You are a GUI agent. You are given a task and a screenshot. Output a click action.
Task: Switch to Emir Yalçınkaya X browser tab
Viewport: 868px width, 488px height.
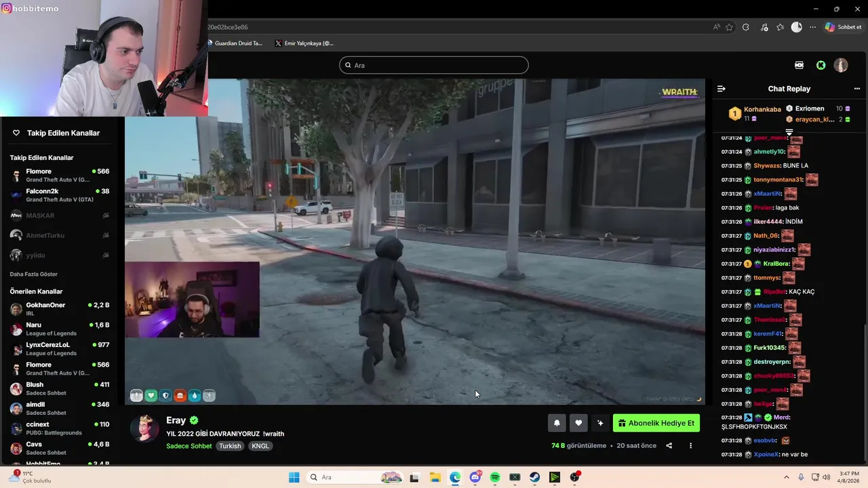(304, 43)
